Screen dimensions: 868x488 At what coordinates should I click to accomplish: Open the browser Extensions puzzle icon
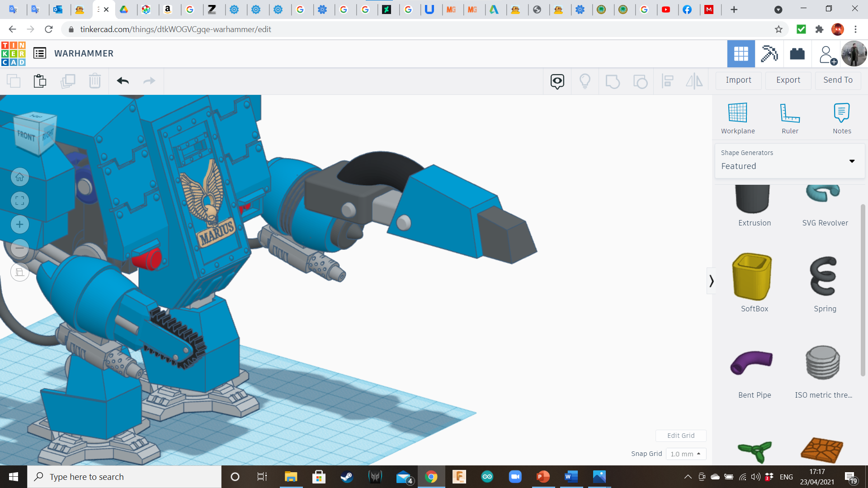(819, 29)
